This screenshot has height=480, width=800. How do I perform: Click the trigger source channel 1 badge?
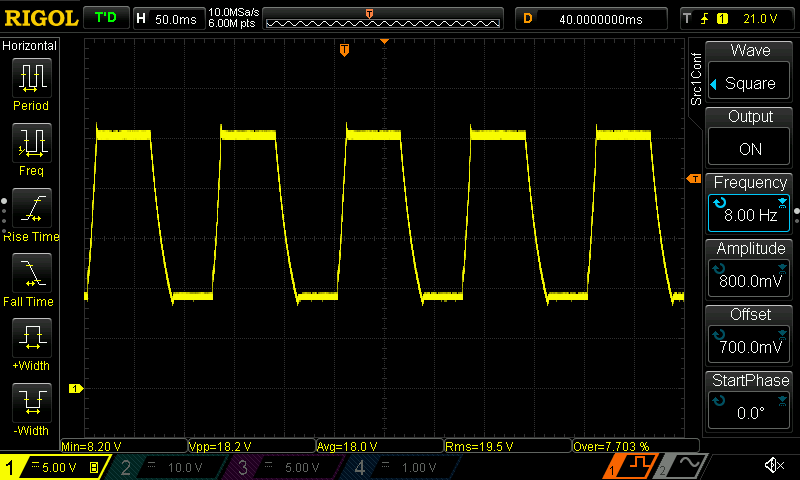(722, 19)
